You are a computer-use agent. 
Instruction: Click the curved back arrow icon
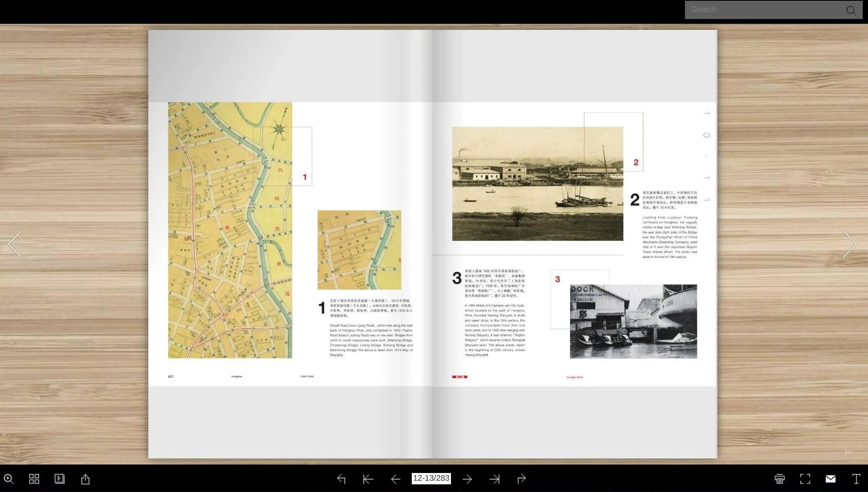341,479
